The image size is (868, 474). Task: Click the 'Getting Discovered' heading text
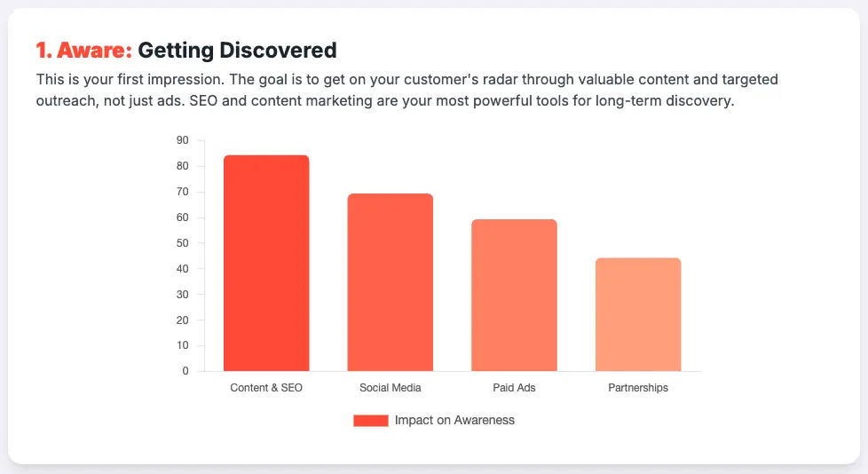(x=237, y=51)
